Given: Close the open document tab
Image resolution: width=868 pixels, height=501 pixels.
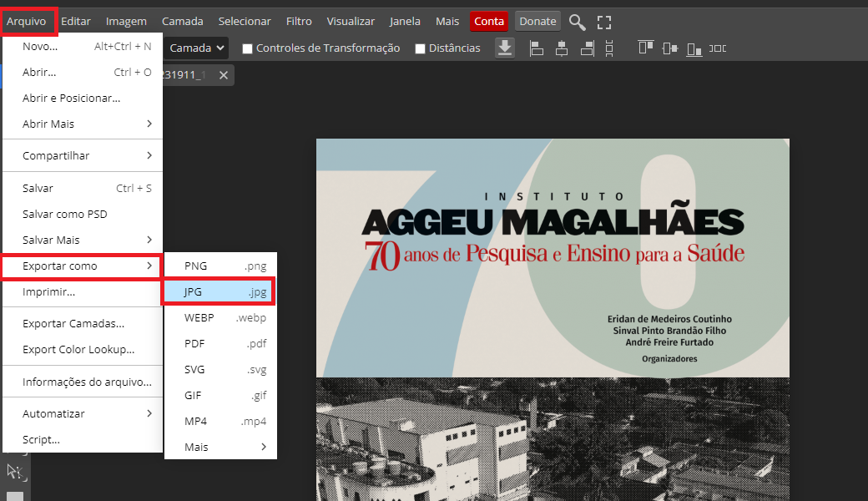Looking at the screenshot, I should click(223, 75).
